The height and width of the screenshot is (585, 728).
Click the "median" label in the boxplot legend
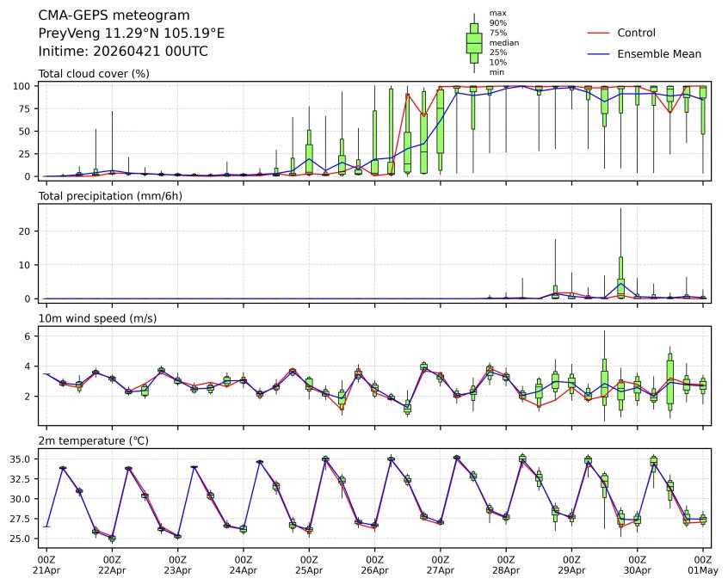click(504, 42)
